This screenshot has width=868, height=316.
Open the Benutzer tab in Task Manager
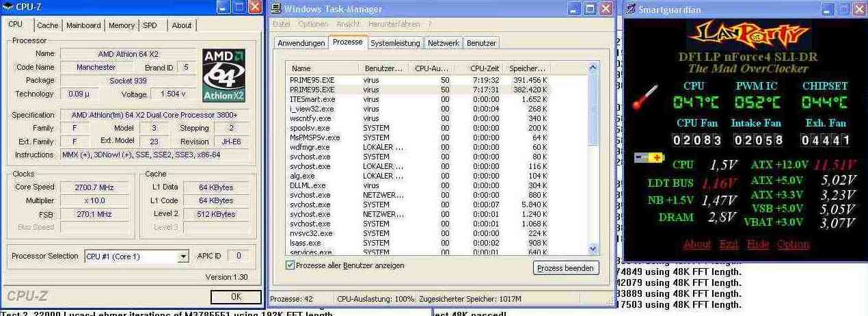[x=481, y=43]
